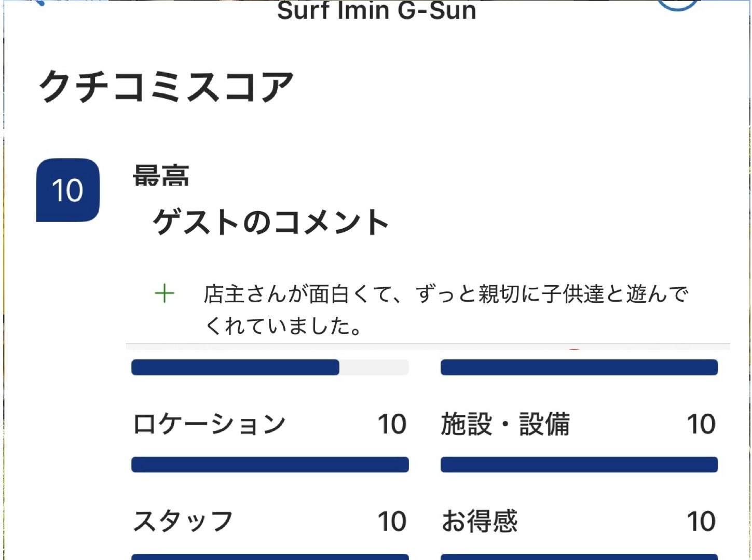Screen dimensions: 752x560
Task: Click the blue 10 overall score badge
Action: pyautogui.click(x=67, y=190)
